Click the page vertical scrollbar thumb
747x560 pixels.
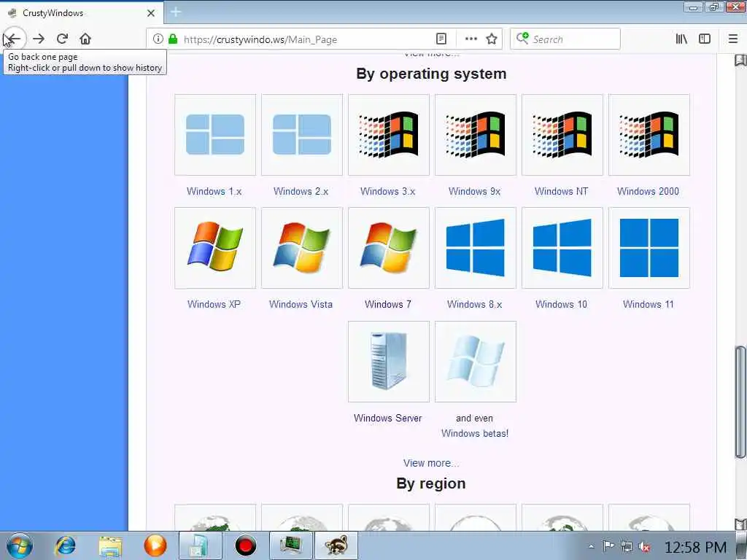(740, 402)
